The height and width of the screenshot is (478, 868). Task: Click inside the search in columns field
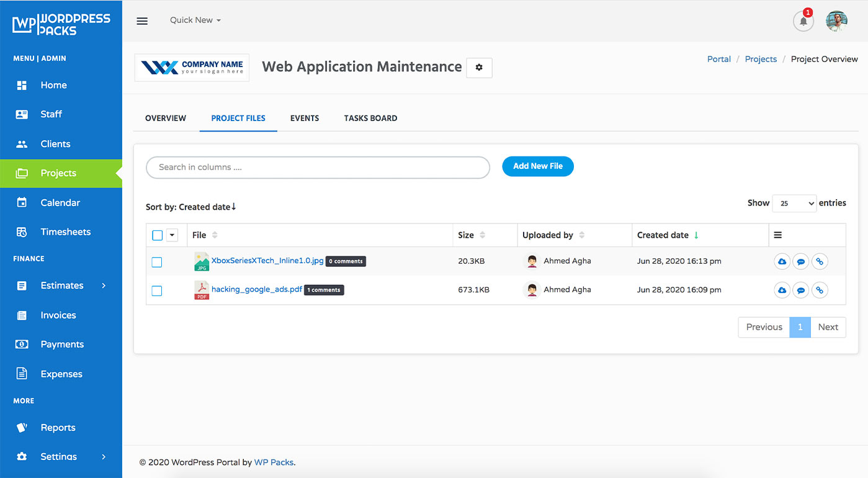[318, 168]
